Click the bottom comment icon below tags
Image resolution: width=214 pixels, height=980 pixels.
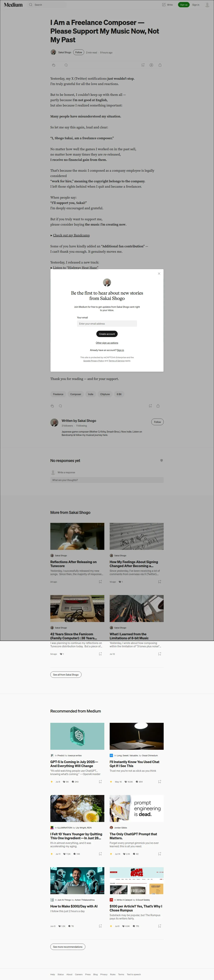coord(60,406)
